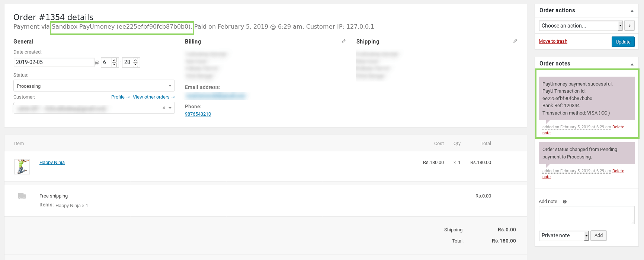644x260 pixels.
Task: Click the Move to trash link
Action: coord(553,41)
